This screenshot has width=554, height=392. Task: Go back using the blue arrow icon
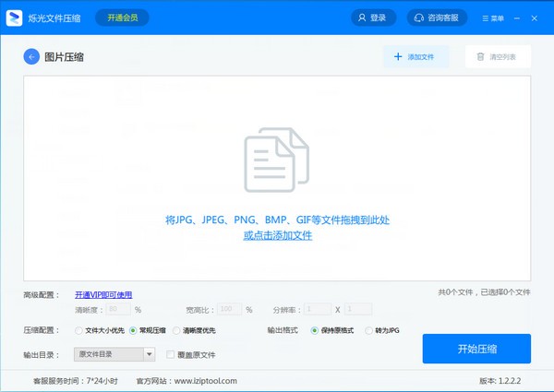click(31, 56)
